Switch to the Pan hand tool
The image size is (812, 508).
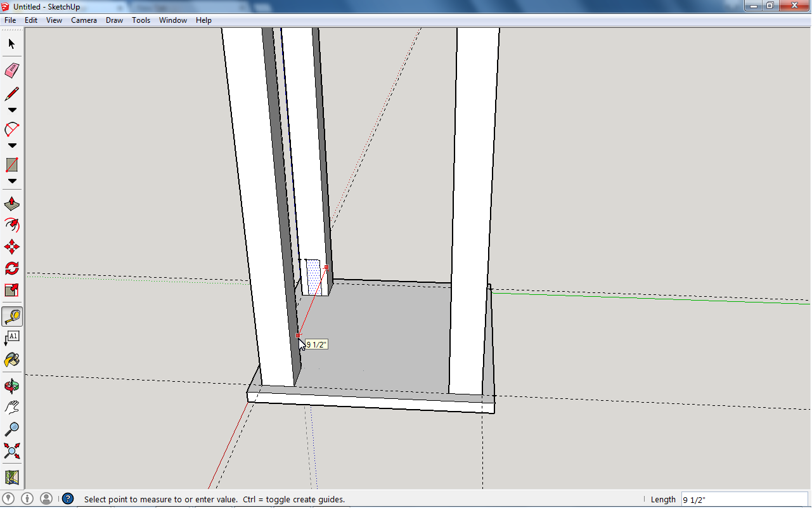11,407
